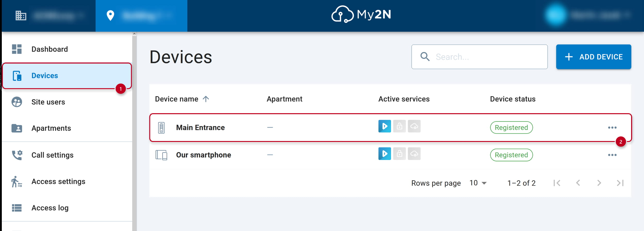The height and width of the screenshot is (231, 644).
Task: Click the Device name column header
Action: (x=177, y=99)
